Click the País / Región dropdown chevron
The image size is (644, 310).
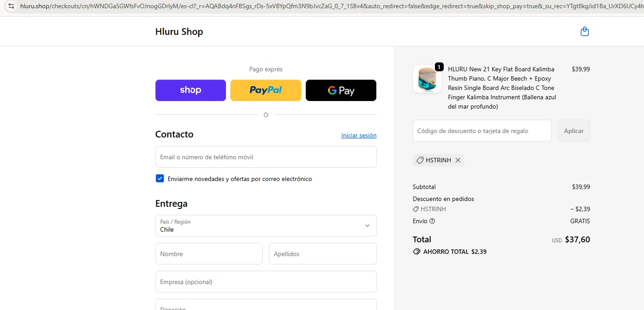367,226
